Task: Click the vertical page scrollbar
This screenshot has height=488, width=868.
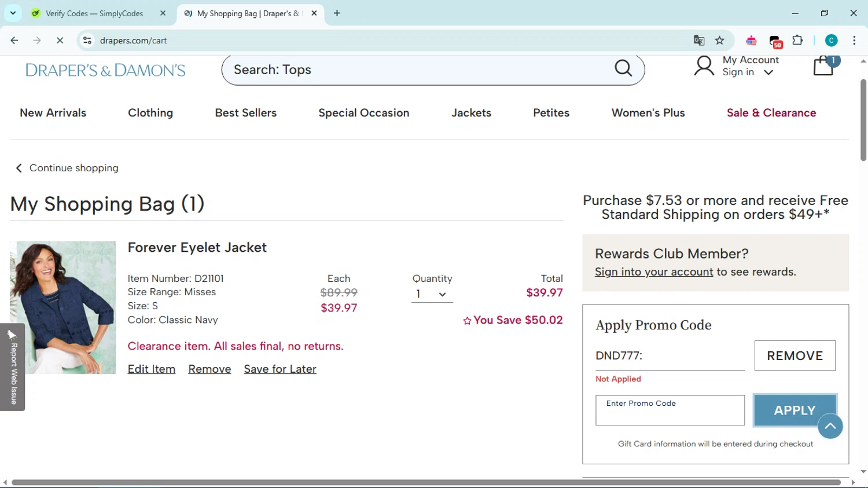Action: pos(863,120)
